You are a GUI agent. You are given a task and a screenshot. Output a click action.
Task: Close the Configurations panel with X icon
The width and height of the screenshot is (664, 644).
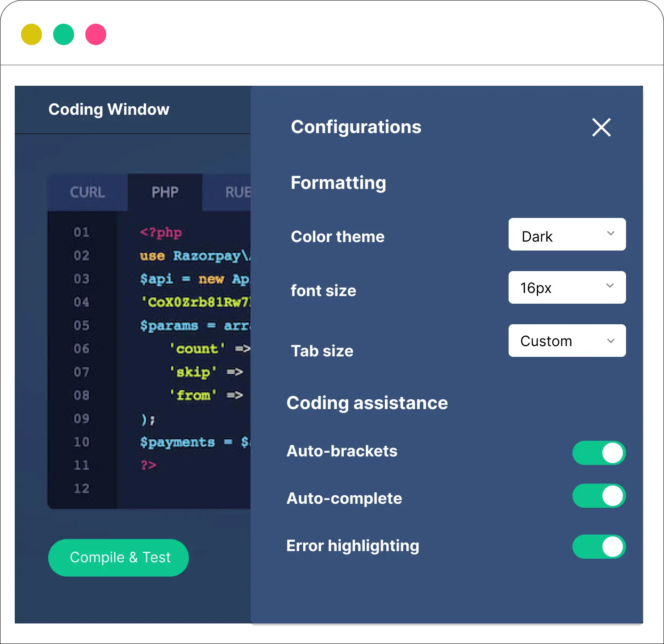click(x=601, y=127)
